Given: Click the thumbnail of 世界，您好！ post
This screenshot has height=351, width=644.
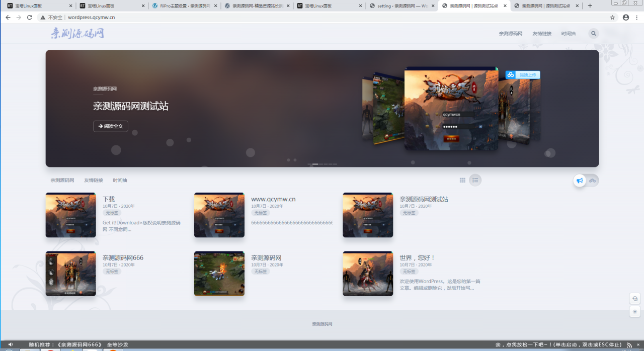Looking at the screenshot, I should click(368, 274).
